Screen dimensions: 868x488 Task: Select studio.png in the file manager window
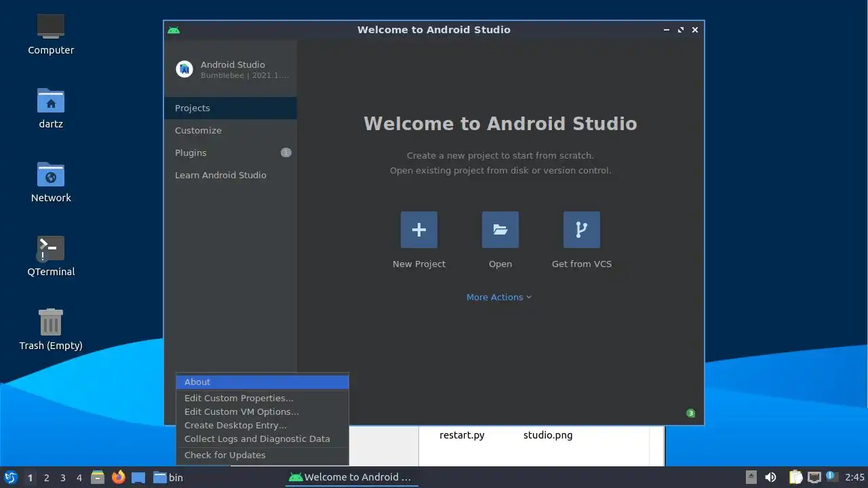point(548,435)
